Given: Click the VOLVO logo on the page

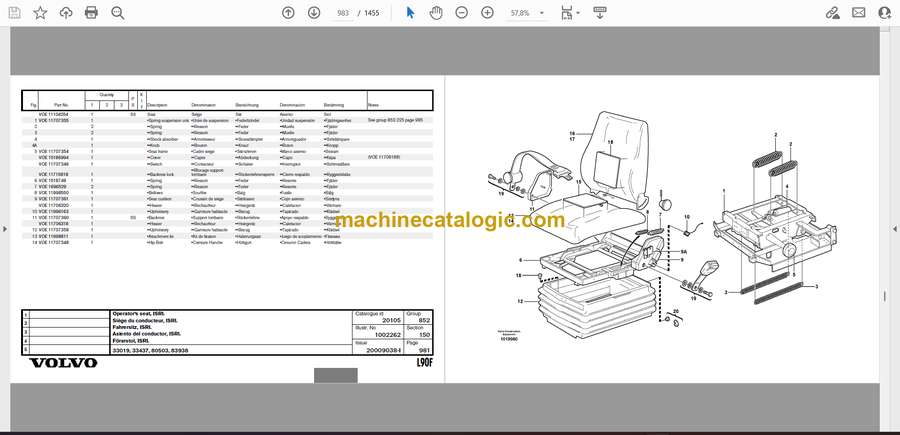Looking at the screenshot, I should click(63, 363).
